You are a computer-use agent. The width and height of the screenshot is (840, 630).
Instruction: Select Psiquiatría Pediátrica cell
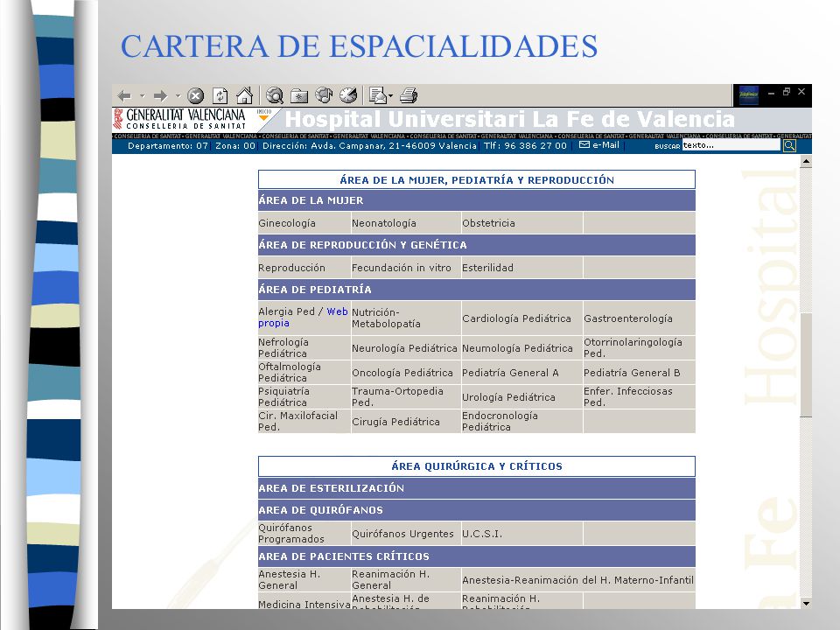[304, 397]
